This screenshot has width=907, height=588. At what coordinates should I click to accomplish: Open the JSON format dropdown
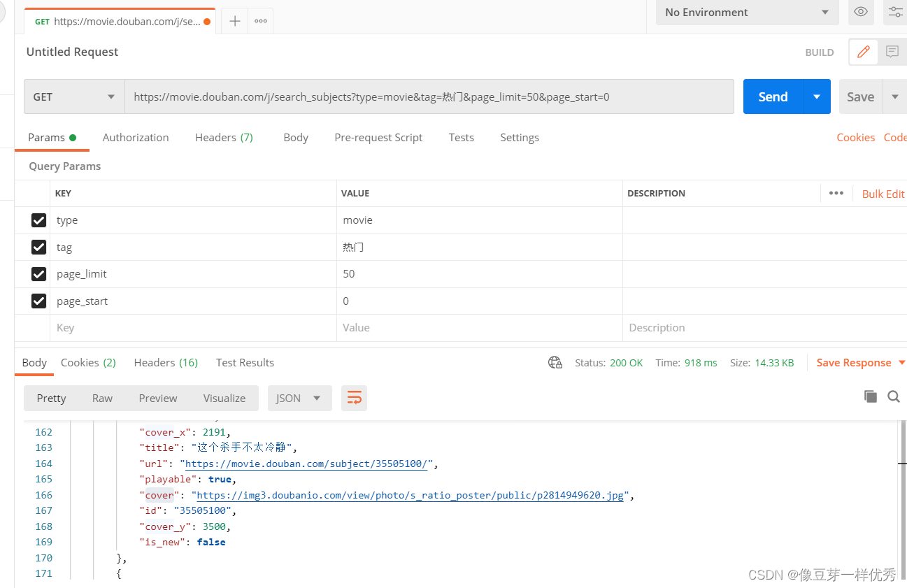(299, 398)
